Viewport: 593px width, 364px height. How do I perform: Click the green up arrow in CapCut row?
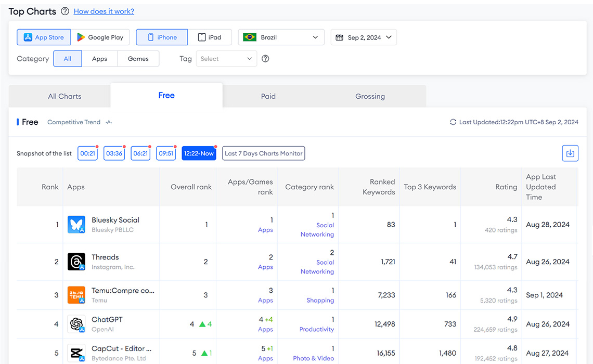(204, 353)
